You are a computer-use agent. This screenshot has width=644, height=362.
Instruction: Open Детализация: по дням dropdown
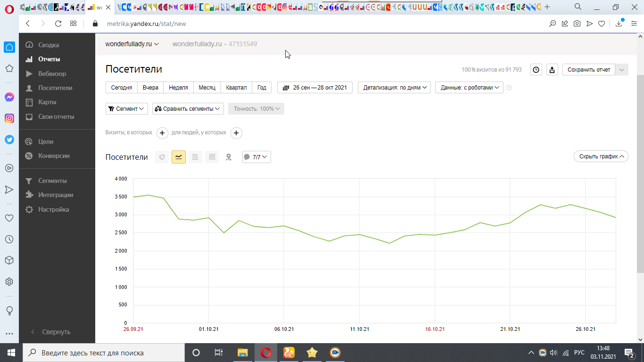[x=394, y=88]
